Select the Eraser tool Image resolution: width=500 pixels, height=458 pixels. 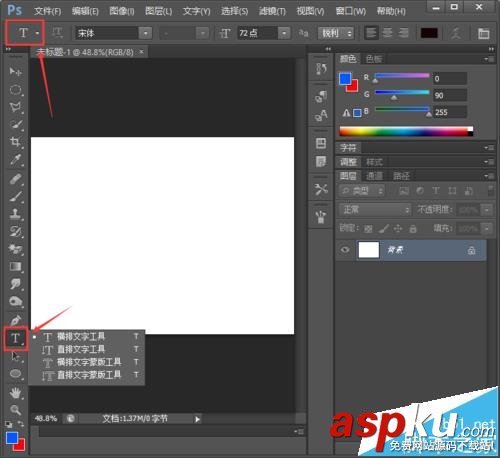[x=15, y=249]
